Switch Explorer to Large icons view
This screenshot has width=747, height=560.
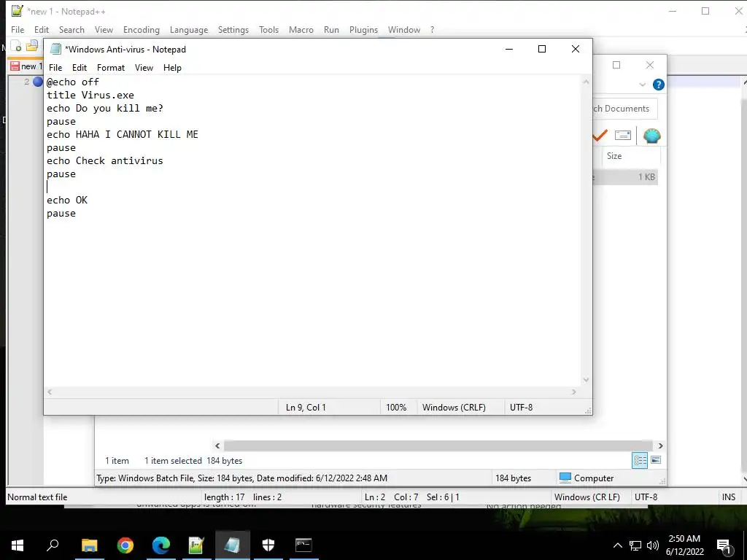coord(656,460)
